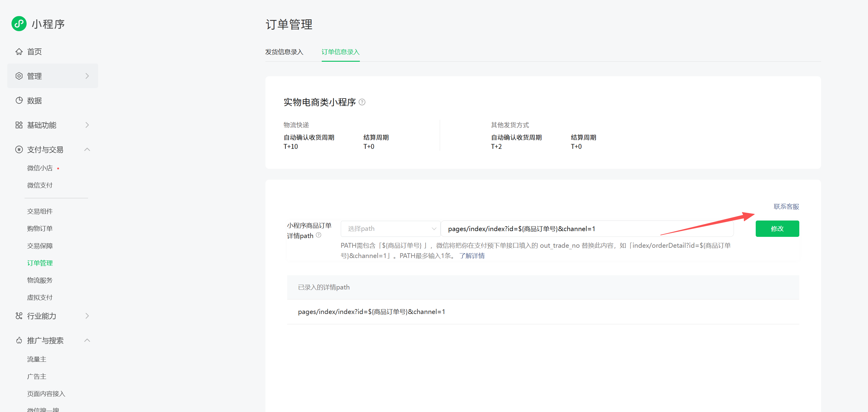Viewport: 868px width, 412px height.
Task: Click the 行业能力 sidebar icon
Action: tap(19, 316)
